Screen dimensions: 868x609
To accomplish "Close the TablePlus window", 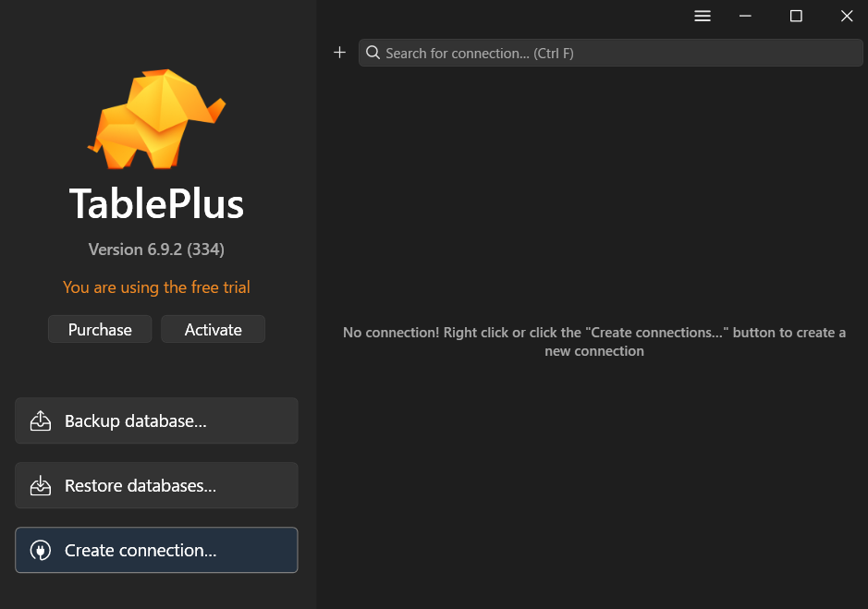I will pos(846,16).
